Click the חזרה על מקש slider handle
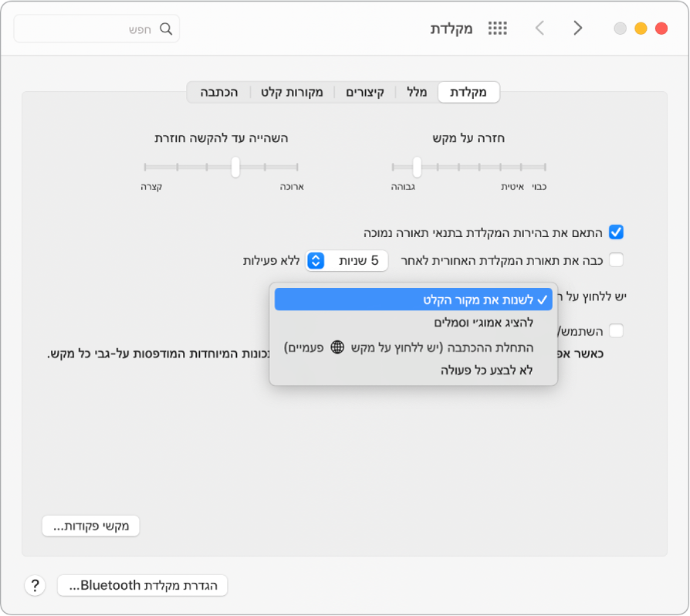This screenshot has width=690, height=616. coord(417,168)
